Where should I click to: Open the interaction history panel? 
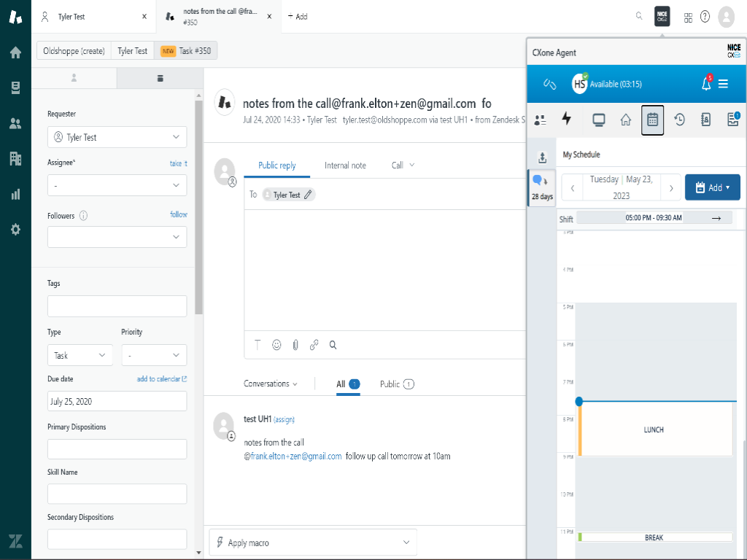(680, 120)
